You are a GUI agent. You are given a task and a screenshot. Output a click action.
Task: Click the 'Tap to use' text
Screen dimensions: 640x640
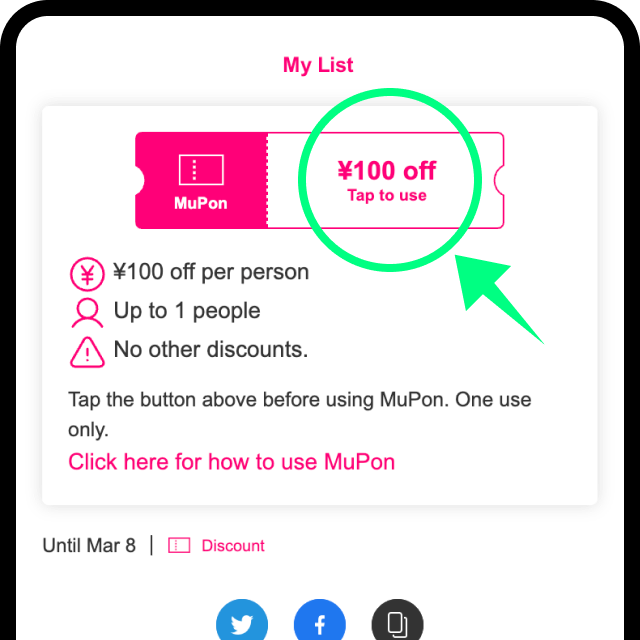(387, 196)
